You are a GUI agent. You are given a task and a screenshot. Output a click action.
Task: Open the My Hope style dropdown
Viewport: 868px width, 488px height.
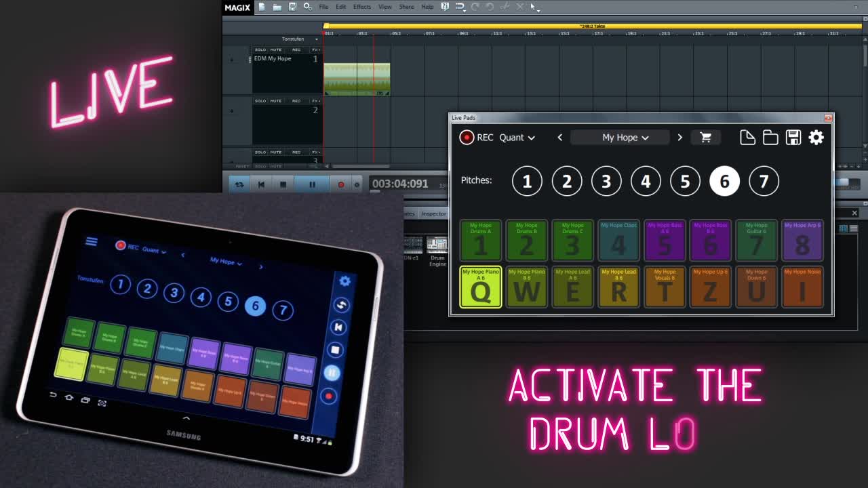coord(625,138)
